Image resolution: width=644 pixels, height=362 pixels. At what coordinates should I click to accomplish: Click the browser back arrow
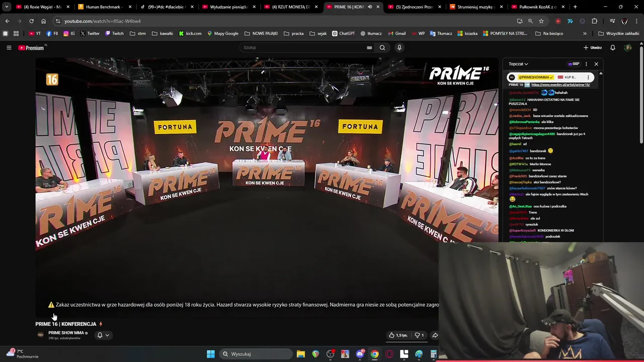(7, 21)
